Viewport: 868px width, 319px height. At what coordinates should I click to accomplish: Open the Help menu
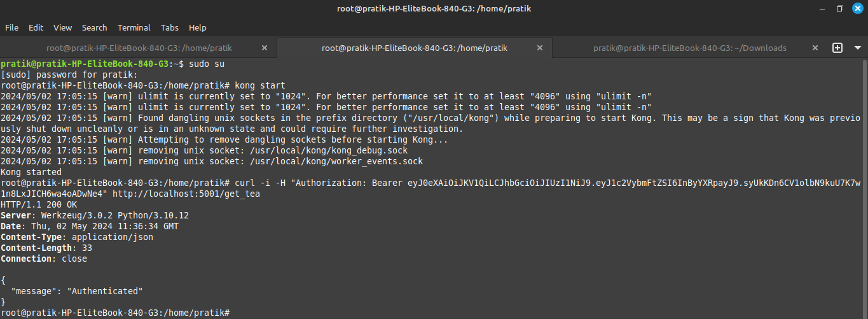198,28
